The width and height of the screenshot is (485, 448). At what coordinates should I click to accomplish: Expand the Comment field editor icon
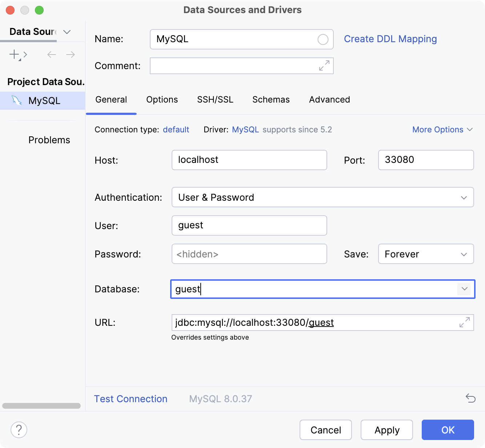click(x=323, y=66)
